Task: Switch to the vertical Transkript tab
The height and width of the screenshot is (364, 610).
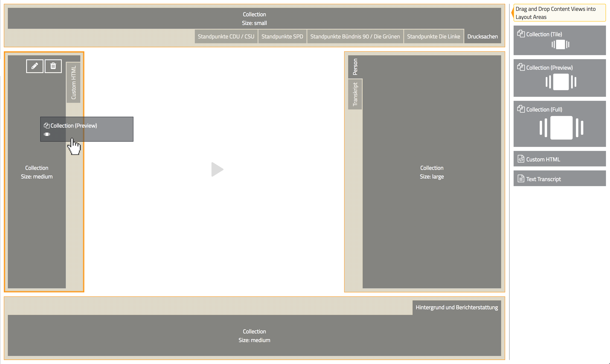Action: pos(355,94)
